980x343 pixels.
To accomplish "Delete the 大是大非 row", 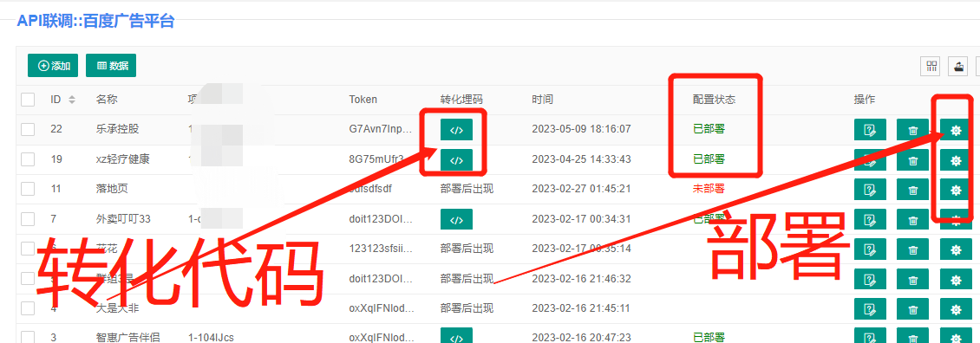I will coord(912,308).
